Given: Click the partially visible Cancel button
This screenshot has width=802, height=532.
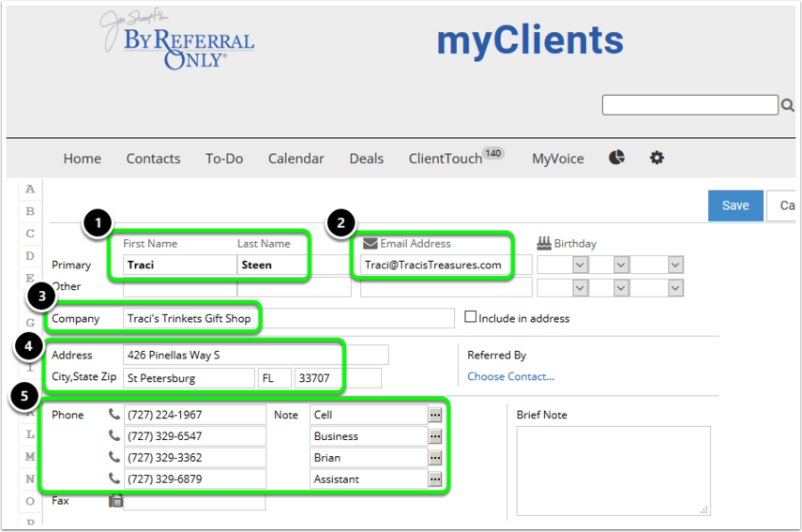Looking at the screenshot, I should pos(781,205).
